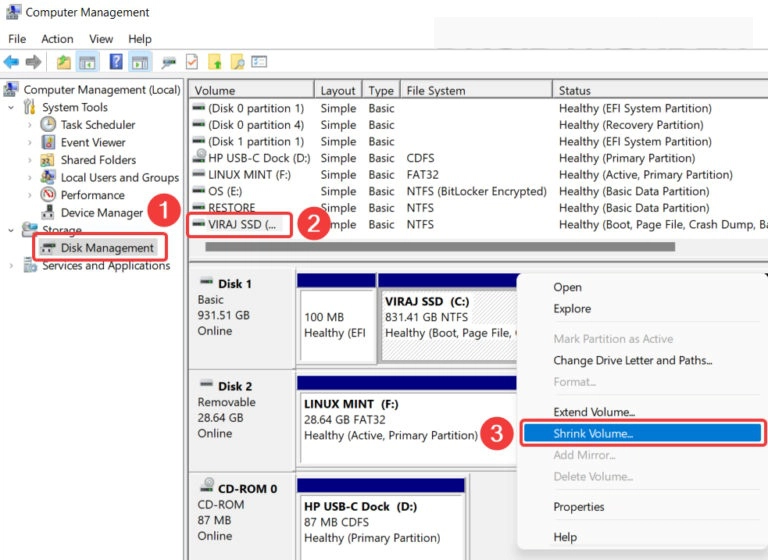
Task: Click the blue Help question mark icon
Action: coord(116,62)
